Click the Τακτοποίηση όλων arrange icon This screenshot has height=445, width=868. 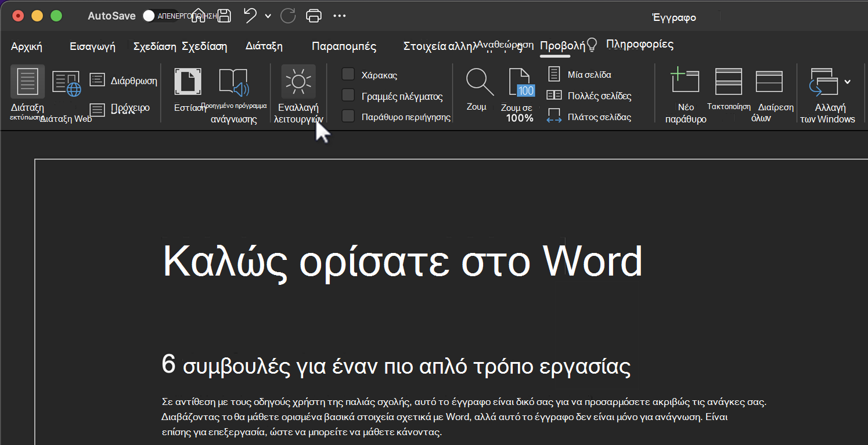click(728, 81)
